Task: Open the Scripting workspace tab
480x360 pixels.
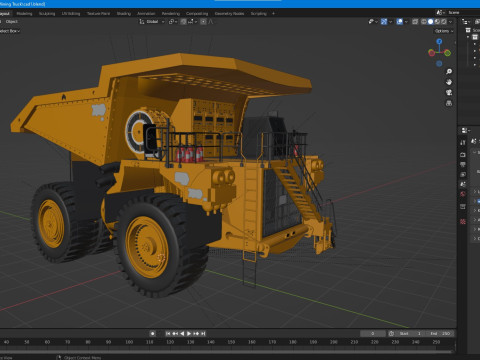Action: click(259, 14)
